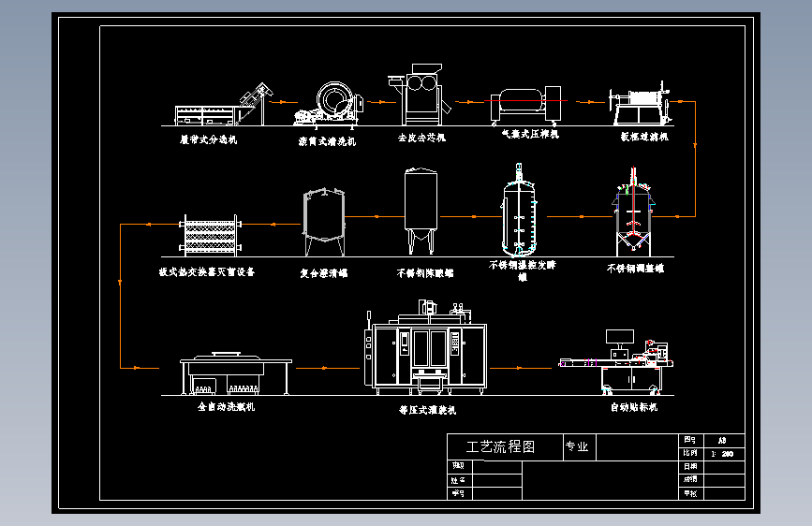The image size is (812, 526).
Task: Select the isobaric filling machine drawing
Action: click(426, 347)
